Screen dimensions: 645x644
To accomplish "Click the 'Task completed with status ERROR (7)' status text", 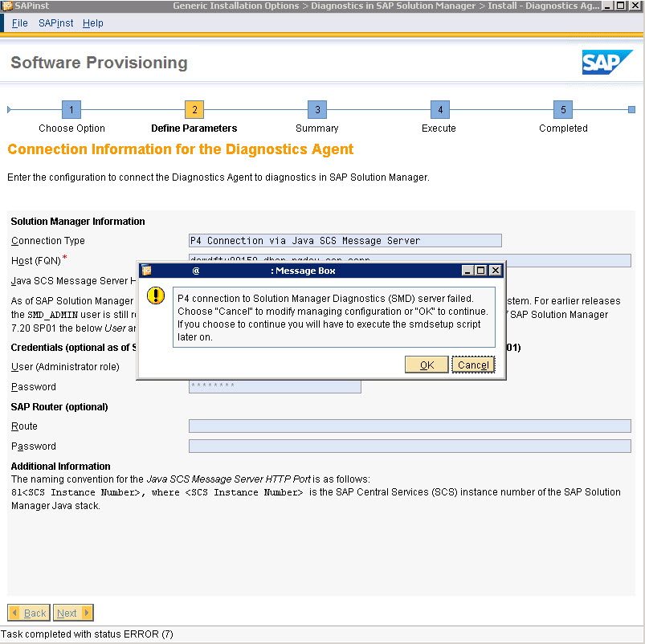I will point(87,634).
